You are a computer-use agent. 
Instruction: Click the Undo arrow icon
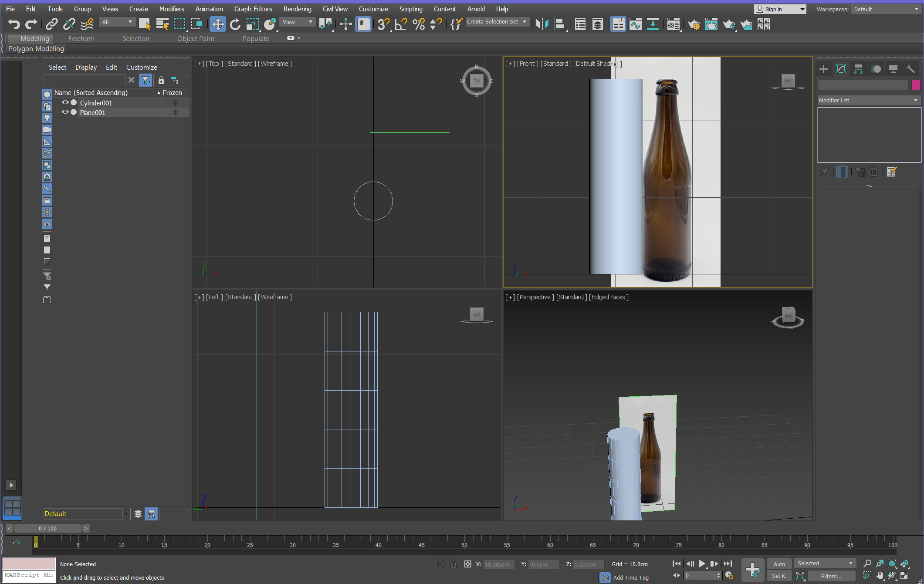point(14,24)
